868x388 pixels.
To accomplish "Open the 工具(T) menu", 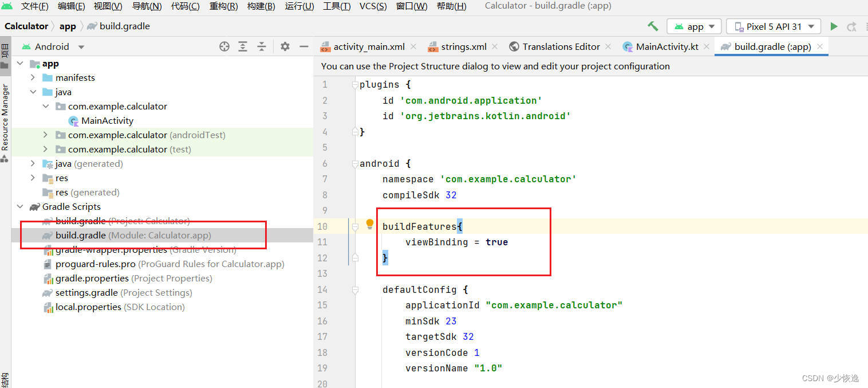I will click(337, 6).
